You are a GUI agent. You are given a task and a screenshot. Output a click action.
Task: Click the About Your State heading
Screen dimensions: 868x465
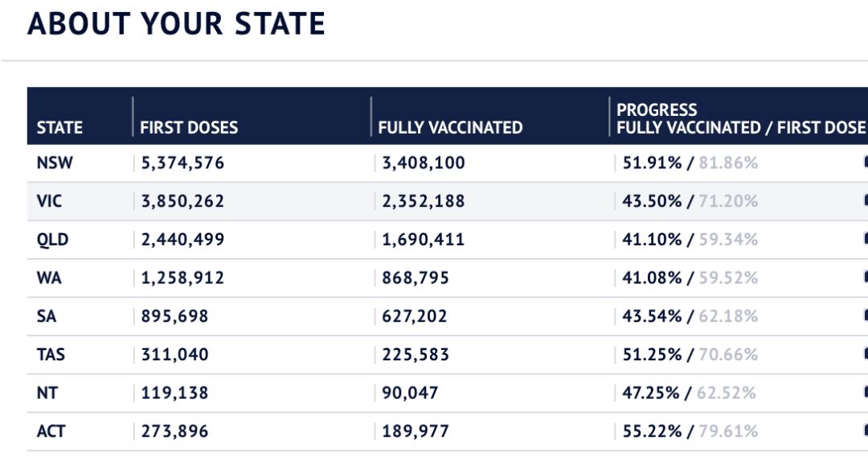pyautogui.click(x=177, y=24)
